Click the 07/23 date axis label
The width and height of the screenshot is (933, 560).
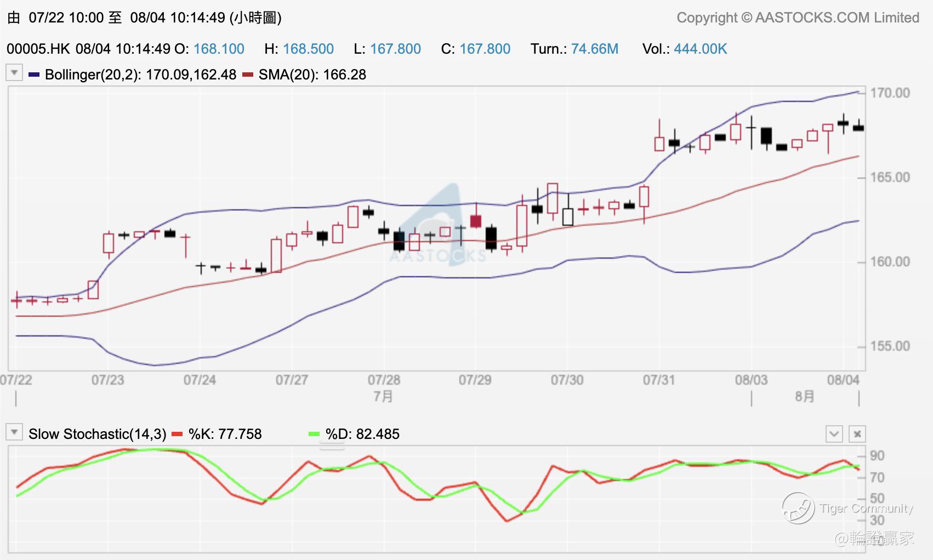107,380
